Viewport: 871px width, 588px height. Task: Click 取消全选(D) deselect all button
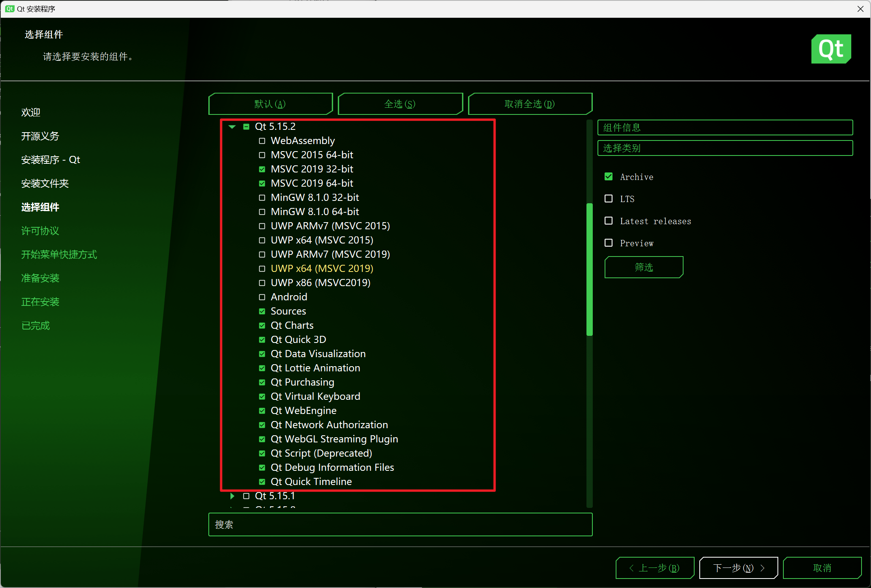[x=530, y=104]
